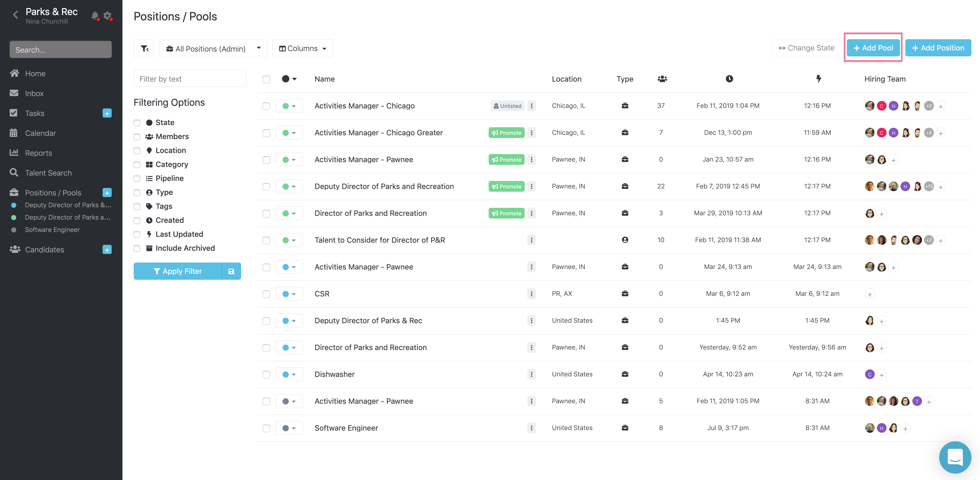
Task: Click save filter disk icon
Action: pyautogui.click(x=231, y=271)
